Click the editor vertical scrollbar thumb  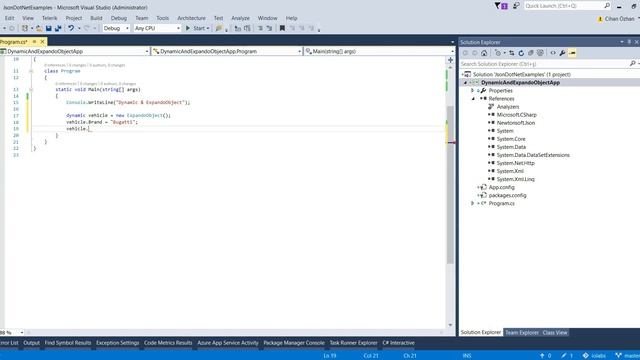(451, 184)
